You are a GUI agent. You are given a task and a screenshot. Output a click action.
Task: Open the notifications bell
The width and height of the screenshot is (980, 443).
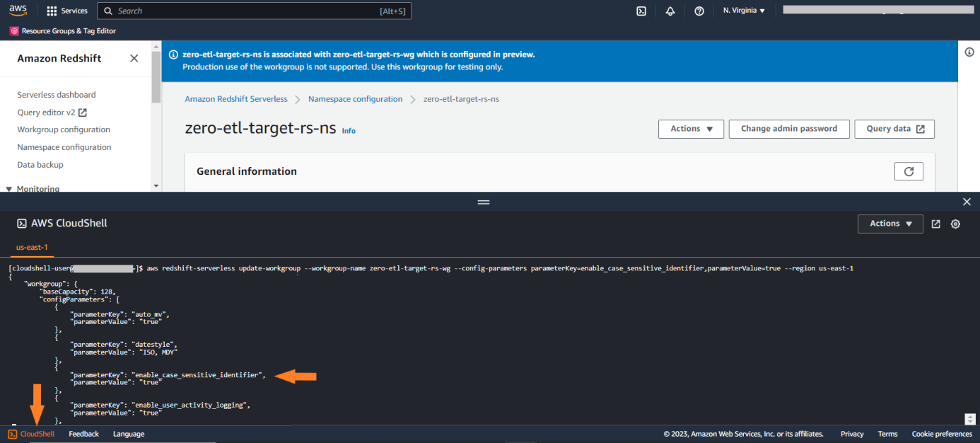click(670, 11)
